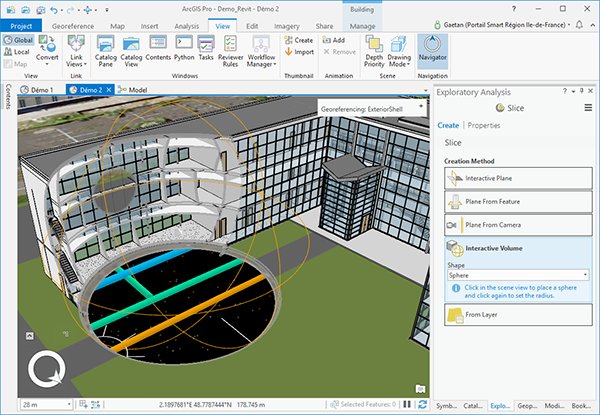Open the Reviewer Rules pane
The image size is (600, 415).
[230, 50]
